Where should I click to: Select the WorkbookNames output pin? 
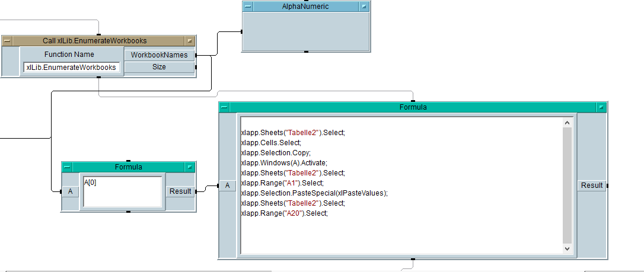pos(159,55)
